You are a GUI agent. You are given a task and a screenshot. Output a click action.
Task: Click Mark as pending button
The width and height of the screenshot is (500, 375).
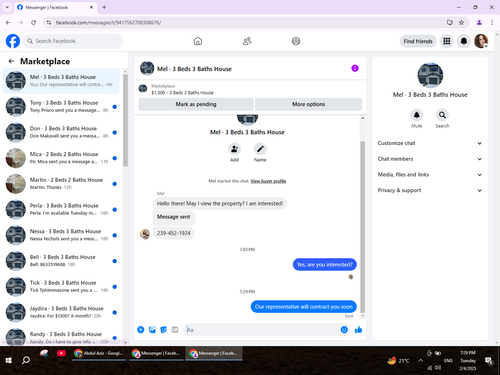click(196, 104)
